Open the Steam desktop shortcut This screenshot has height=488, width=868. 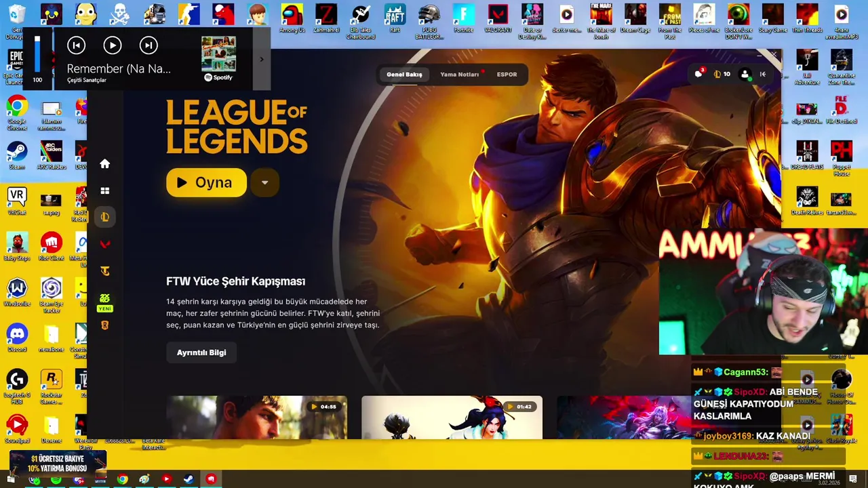[x=17, y=156]
